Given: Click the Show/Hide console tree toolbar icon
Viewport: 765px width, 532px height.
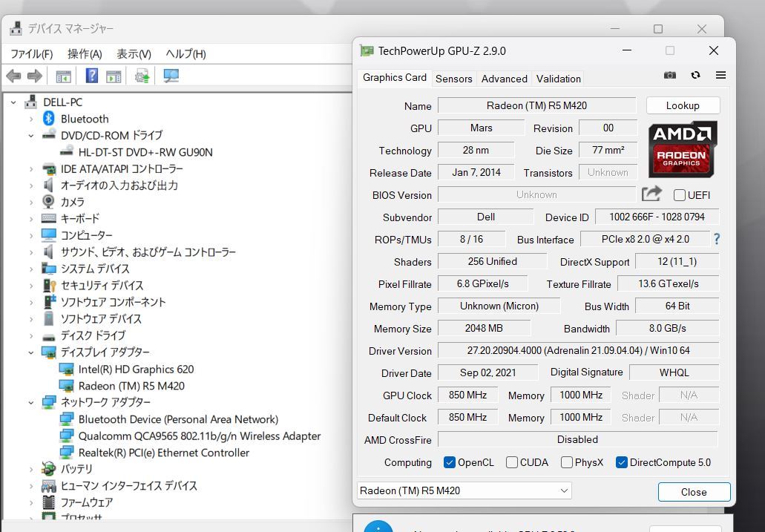Looking at the screenshot, I should (x=63, y=76).
